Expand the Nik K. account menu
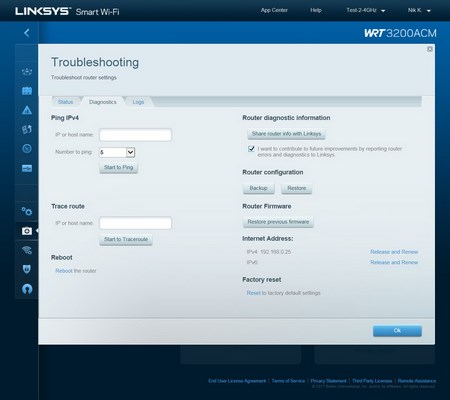 (419, 10)
